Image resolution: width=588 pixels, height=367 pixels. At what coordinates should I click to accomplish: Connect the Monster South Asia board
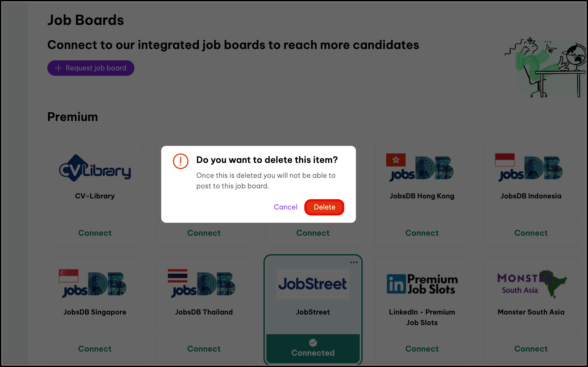pos(531,349)
